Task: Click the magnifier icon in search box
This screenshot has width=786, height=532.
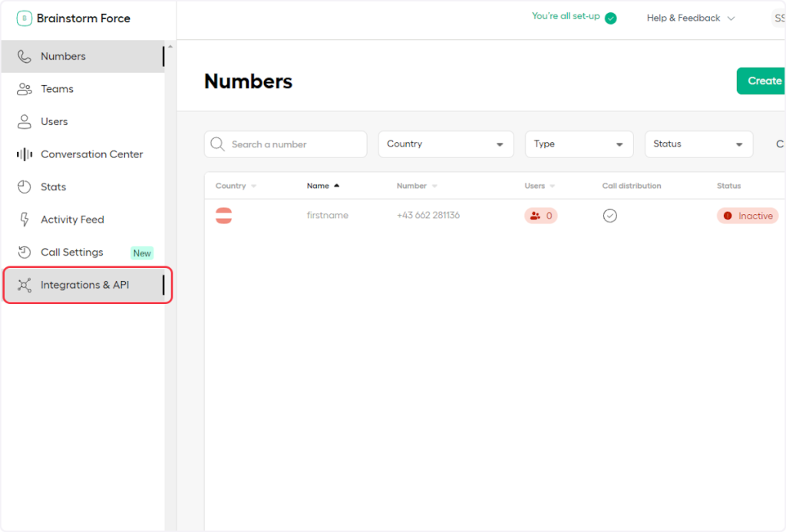Action: 218,144
